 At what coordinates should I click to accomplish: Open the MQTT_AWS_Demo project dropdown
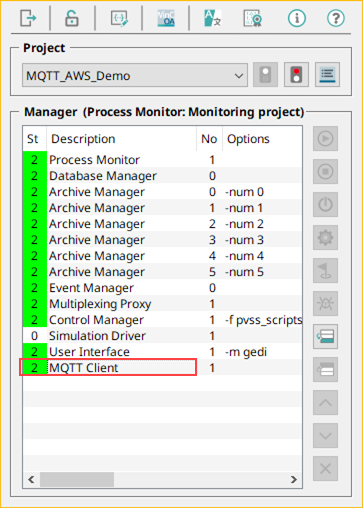135,76
